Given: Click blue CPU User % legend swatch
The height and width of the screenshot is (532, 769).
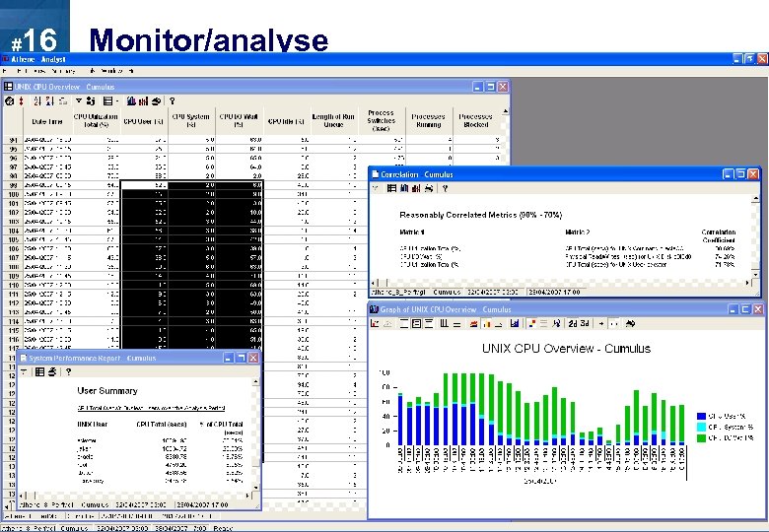Looking at the screenshot, I should coord(701,416).
